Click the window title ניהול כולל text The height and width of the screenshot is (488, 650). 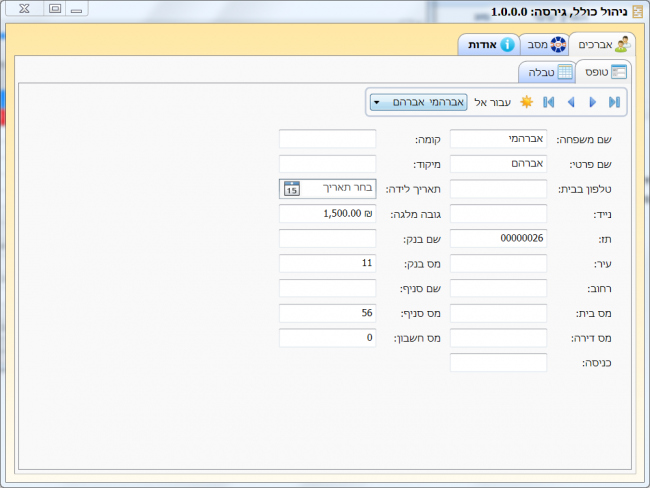(598, 12)
